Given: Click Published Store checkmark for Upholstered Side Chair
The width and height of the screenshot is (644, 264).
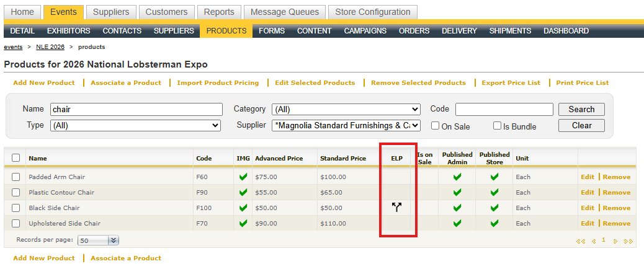Looking at the screenshot, I should [494, 223].
